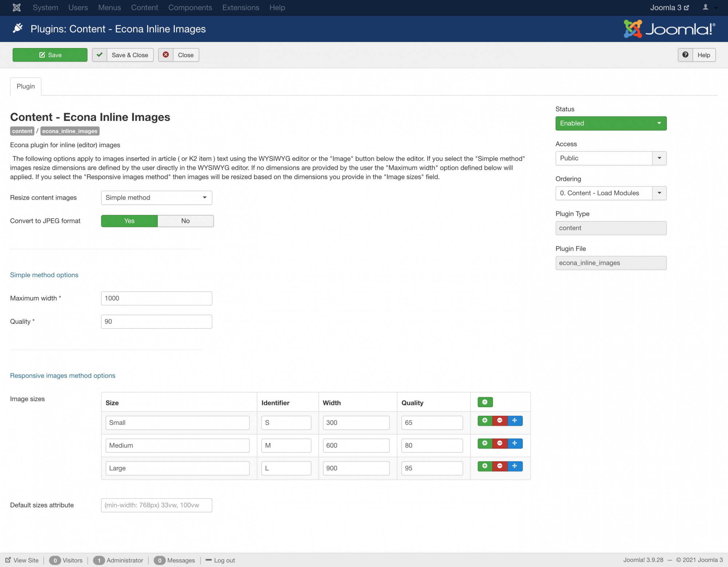Click the green Save button

pos(50,55)
